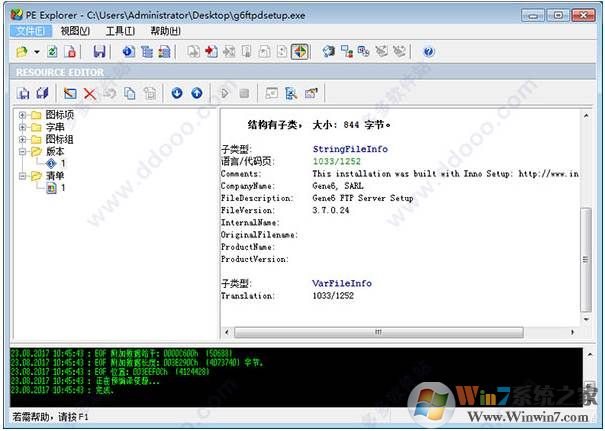Click the copy pages icon in Resource Editor toolbar
Screen dimensions: 605x431
[130, 93]
